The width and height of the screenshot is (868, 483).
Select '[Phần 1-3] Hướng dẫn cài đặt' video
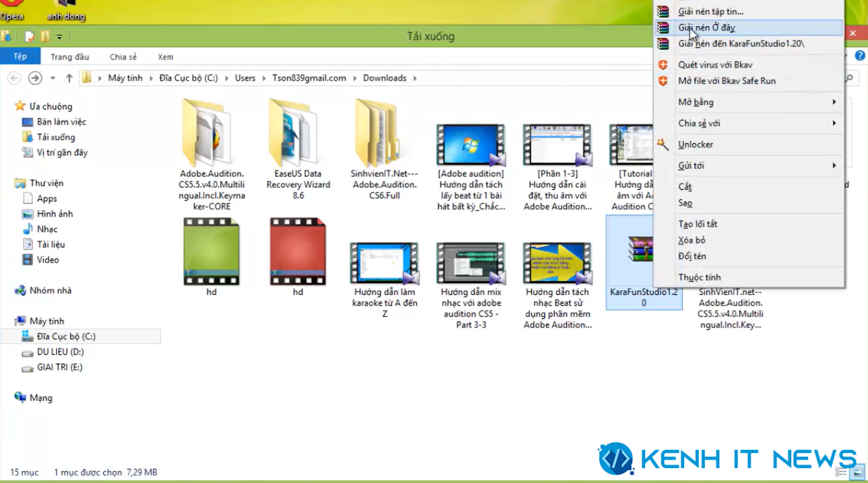(x=558, y=167)
